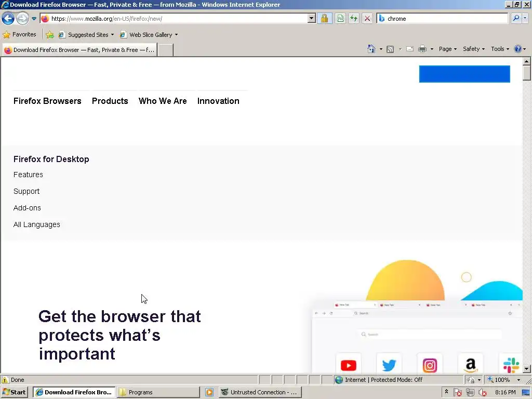The image size is (532, 399).
Task: Expand the address bar autocomplete dropdown
Action: coord(312,19)
